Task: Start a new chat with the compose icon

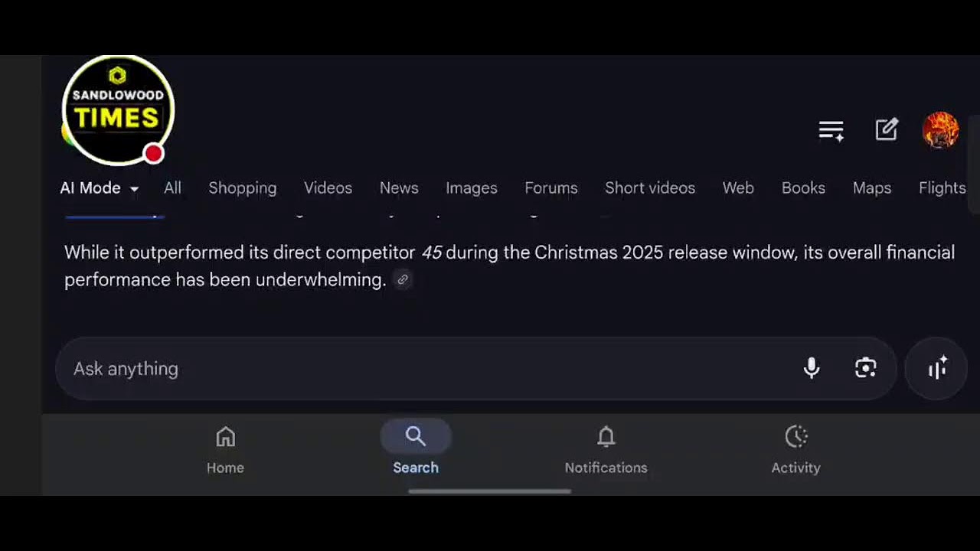Action: [x=887, y=130]
